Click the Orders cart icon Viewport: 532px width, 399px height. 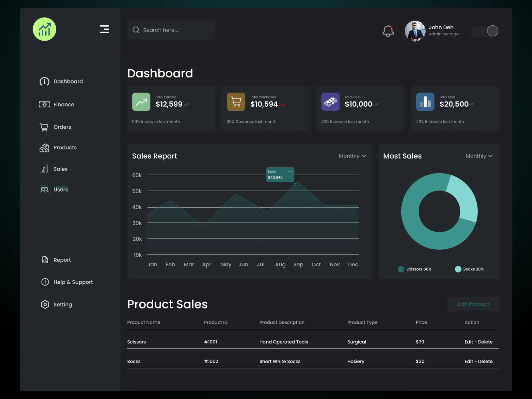tap(44, 127)
